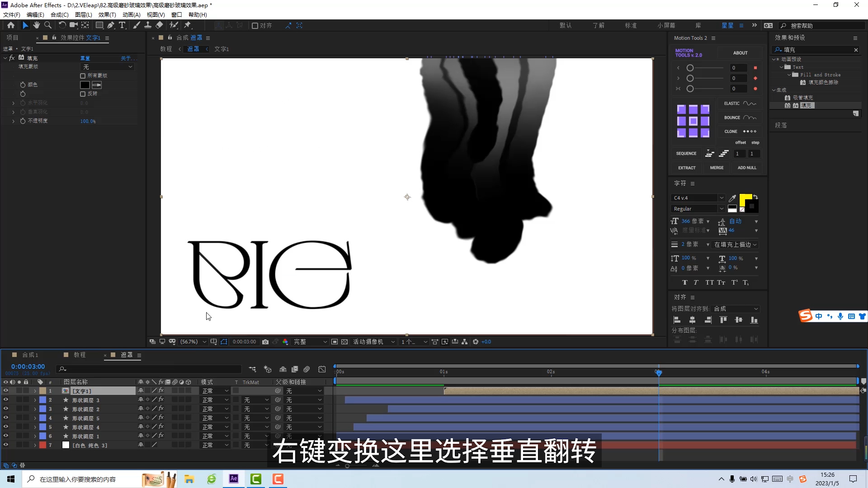Hide 白色 纯色 3 layer eye

[6, 445]
